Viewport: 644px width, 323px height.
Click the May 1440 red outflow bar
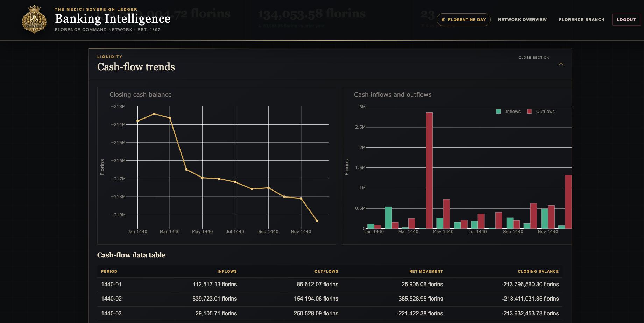pos(446,214)
